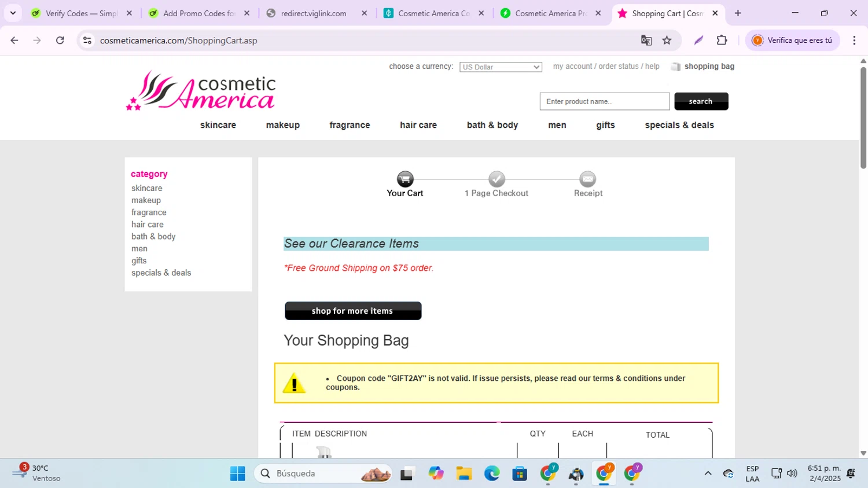This screenshot has width=868, height=488.
Task: Select fragrance in the category sidebar
Action: click(149, 212)
